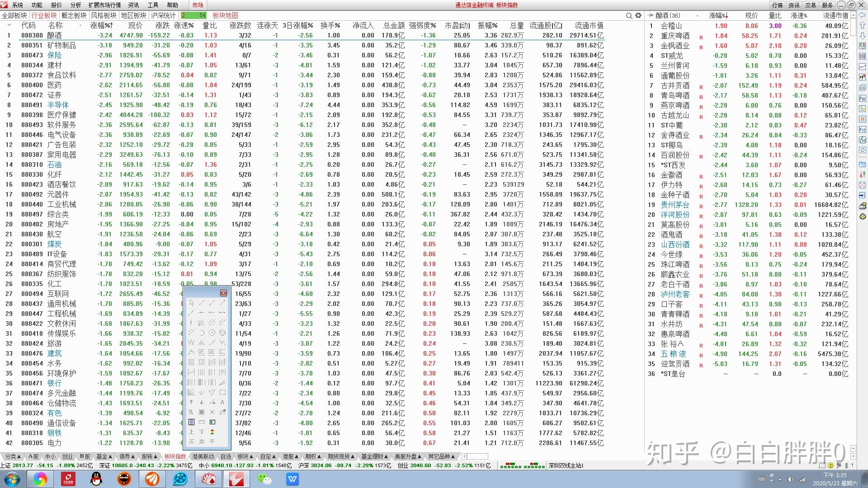Expand the 期权 bottom tab menu
This screenshot has height=488, width=868.
[313, 456]
